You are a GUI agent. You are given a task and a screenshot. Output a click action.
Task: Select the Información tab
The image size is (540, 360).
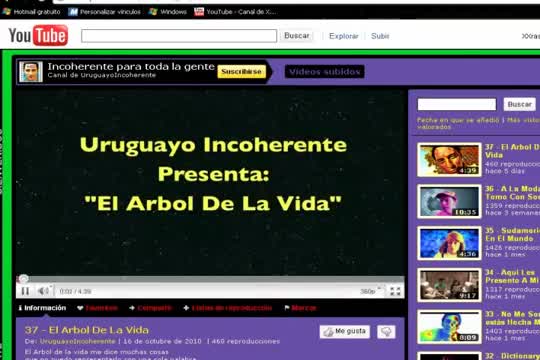click(42, 308)
